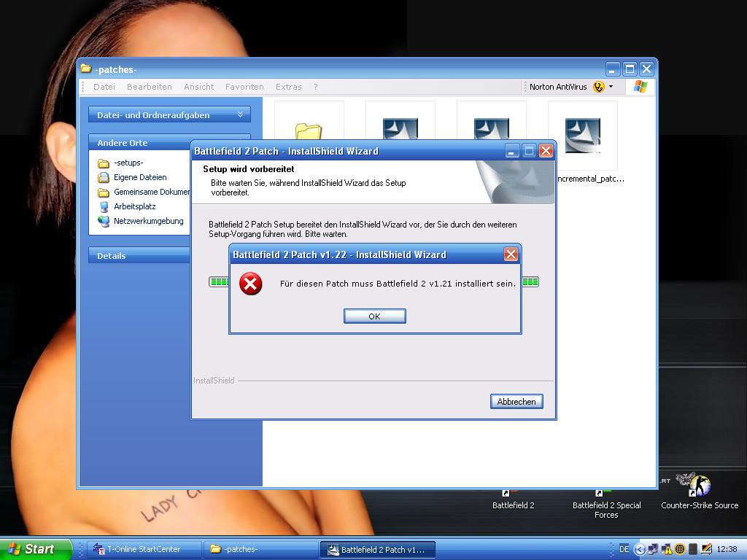This screenshot has width=747, height=560.
Task: Expand hidden tray icons arrow
Action: coord(639,550)
